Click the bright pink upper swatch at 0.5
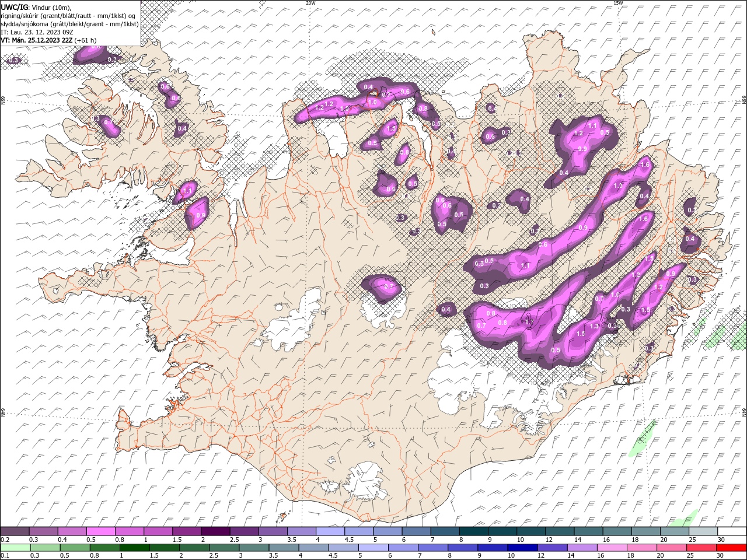This screenshot has height=560, width=747. click(x=100, y=531)
